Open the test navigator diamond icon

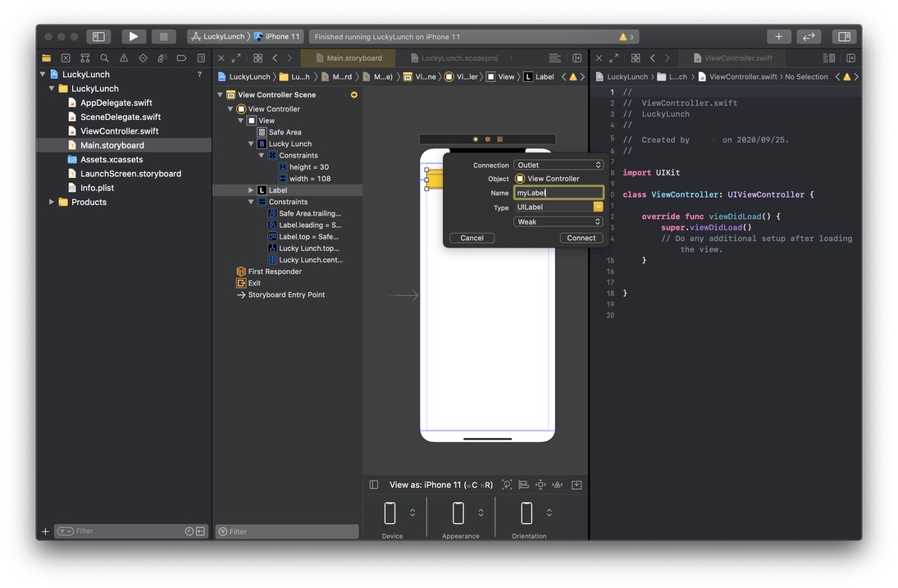coord(144,58)
